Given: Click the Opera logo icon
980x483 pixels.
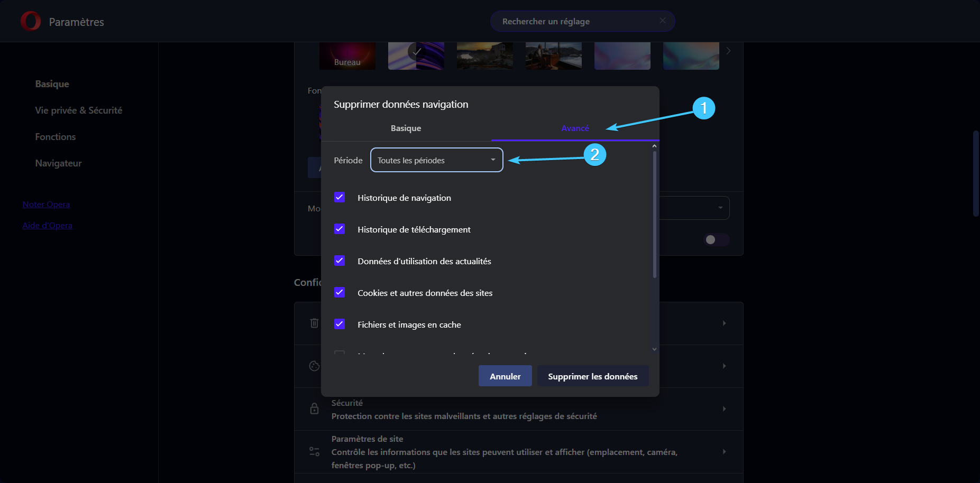Looking at the screenshot, I should point(31,21).
